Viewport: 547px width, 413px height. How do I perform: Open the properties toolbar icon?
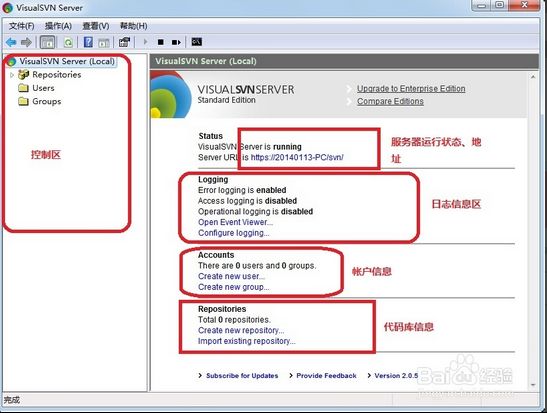(x=124, y=42)
